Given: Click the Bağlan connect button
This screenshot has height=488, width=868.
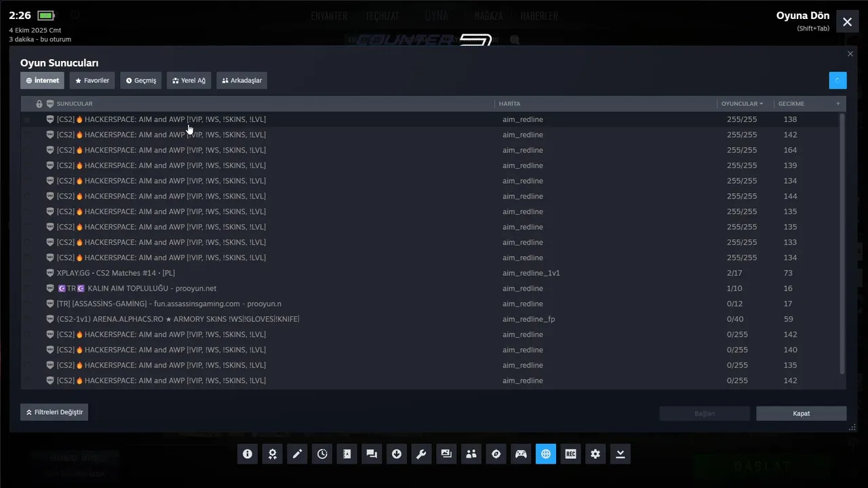Looking at the screenshot, I should pyautogui.click(x=705, y=413).
